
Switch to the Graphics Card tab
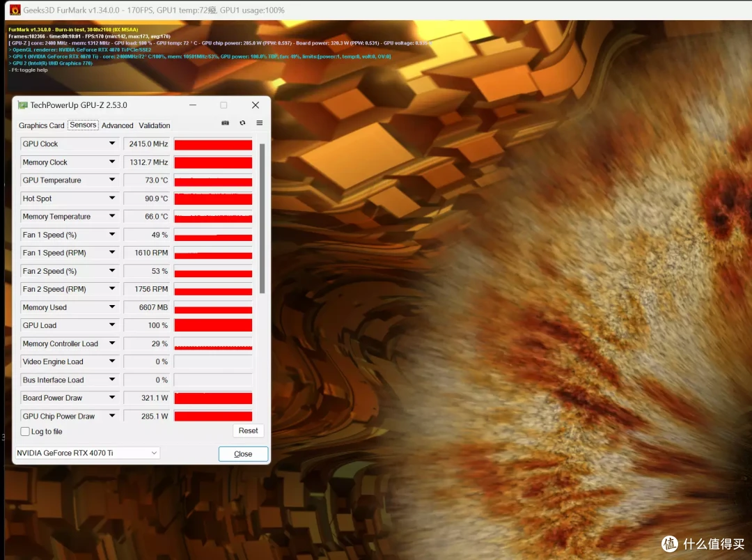tap(41, 125)
